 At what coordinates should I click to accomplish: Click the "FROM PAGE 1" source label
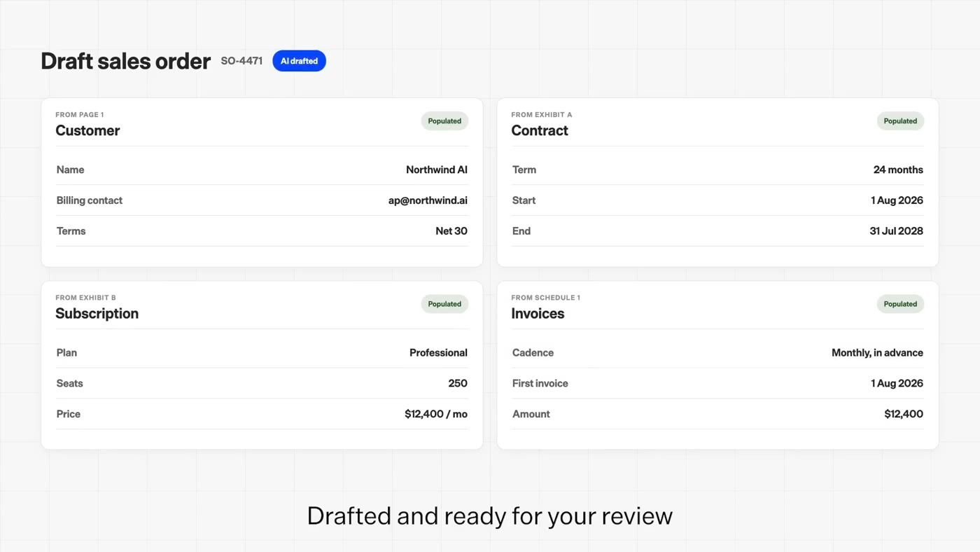[80, 115]
